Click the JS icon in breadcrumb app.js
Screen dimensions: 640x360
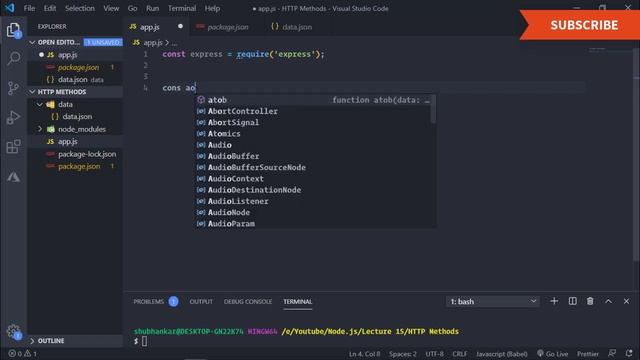pos(136,42)
